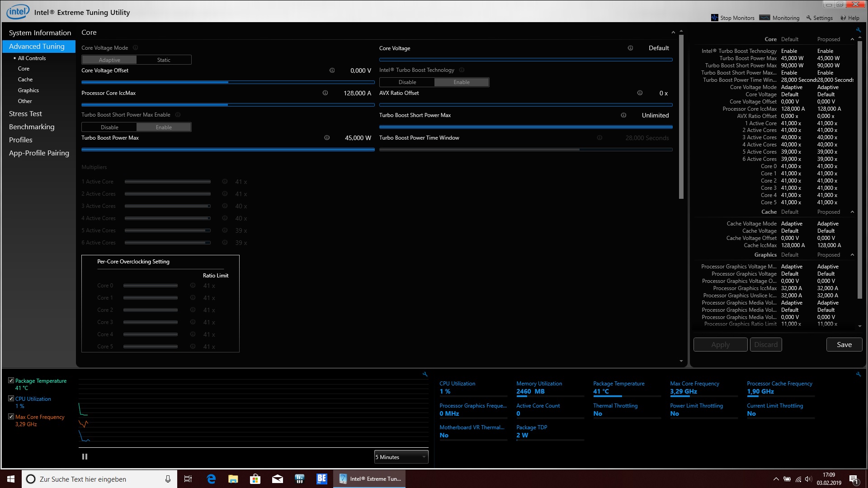The image size is (868, 488).
Task: Launch Microsoft Edge from the taskbar
Action: pyautogui.click(x=211, y=479)
